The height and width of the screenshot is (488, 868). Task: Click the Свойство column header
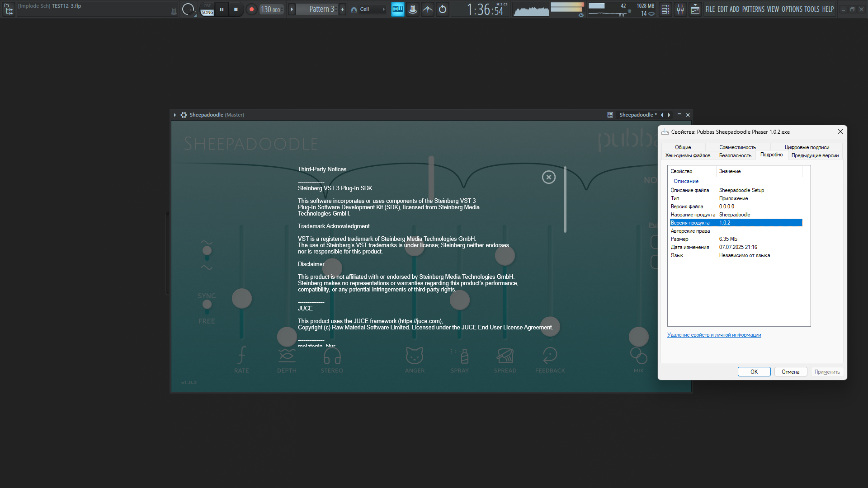click(692, 171)
